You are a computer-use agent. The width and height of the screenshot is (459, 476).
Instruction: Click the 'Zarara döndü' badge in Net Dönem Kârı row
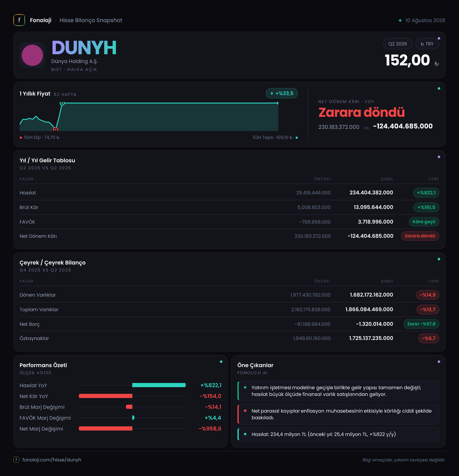tap(420, 236)
